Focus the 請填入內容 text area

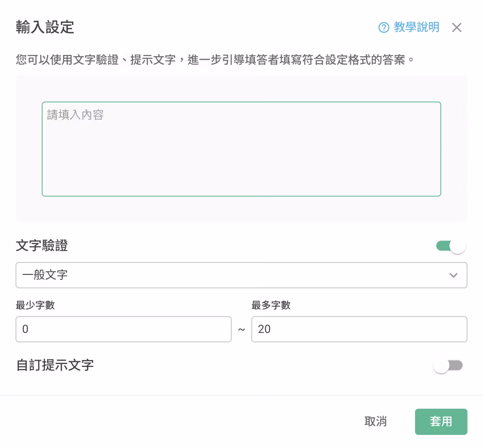click(x=241, y=149)
